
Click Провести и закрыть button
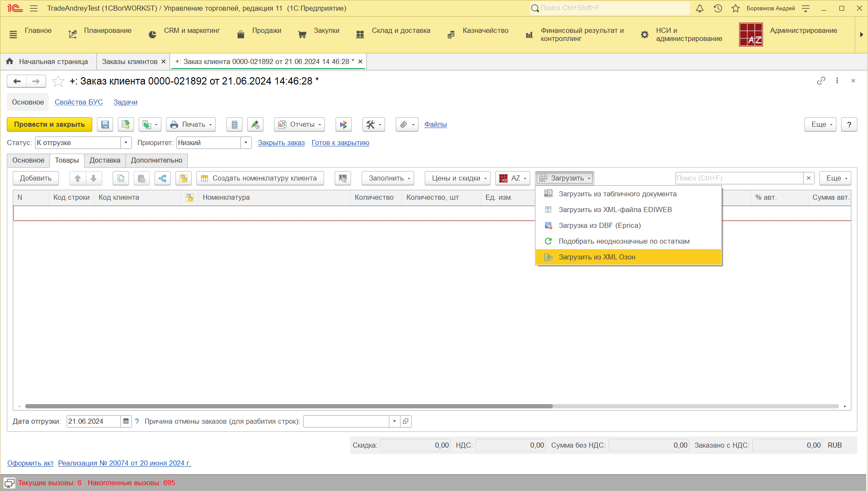pyautogui.click(x=50, y=125)
